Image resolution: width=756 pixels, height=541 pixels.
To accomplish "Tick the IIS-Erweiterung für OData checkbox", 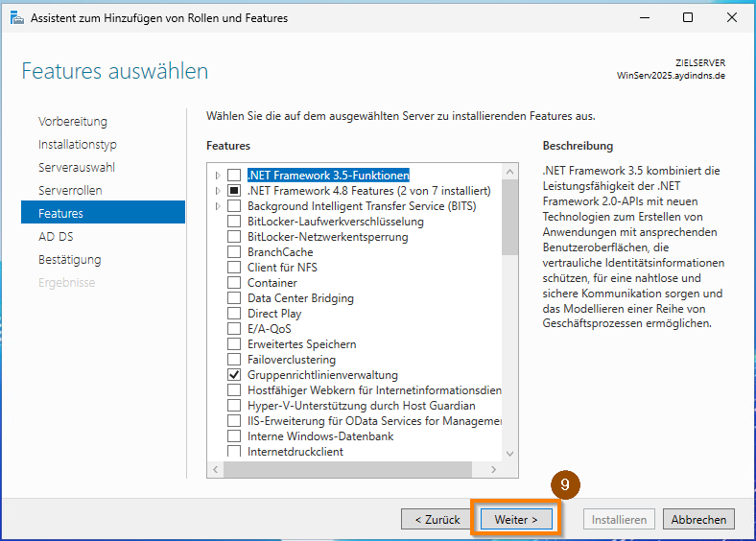I will tap(234, 421).
